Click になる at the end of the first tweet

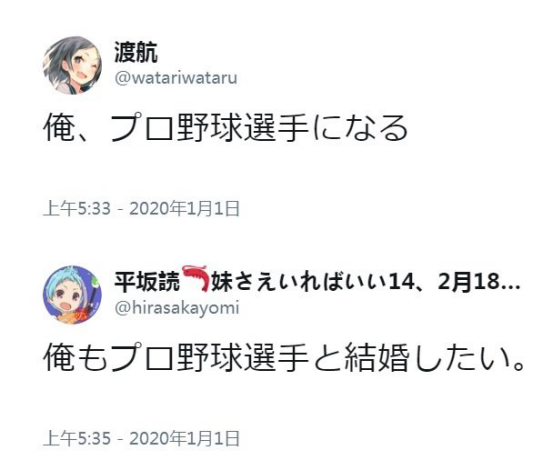coord(360,128)
